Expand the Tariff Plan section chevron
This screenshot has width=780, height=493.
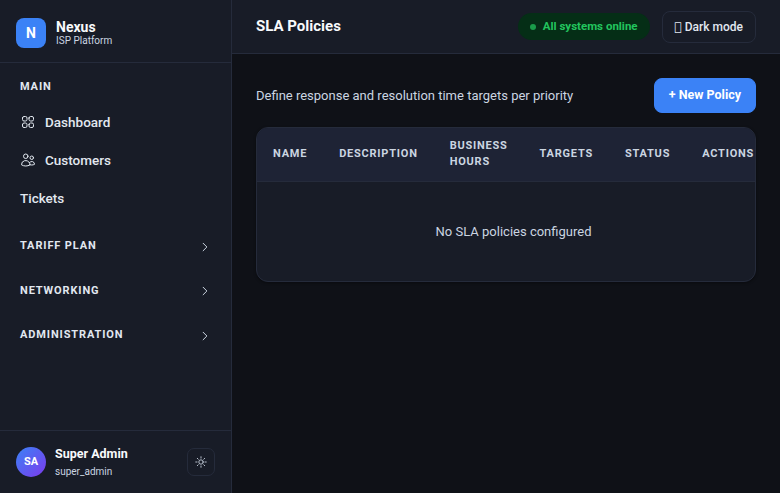(x=204, y=247)
